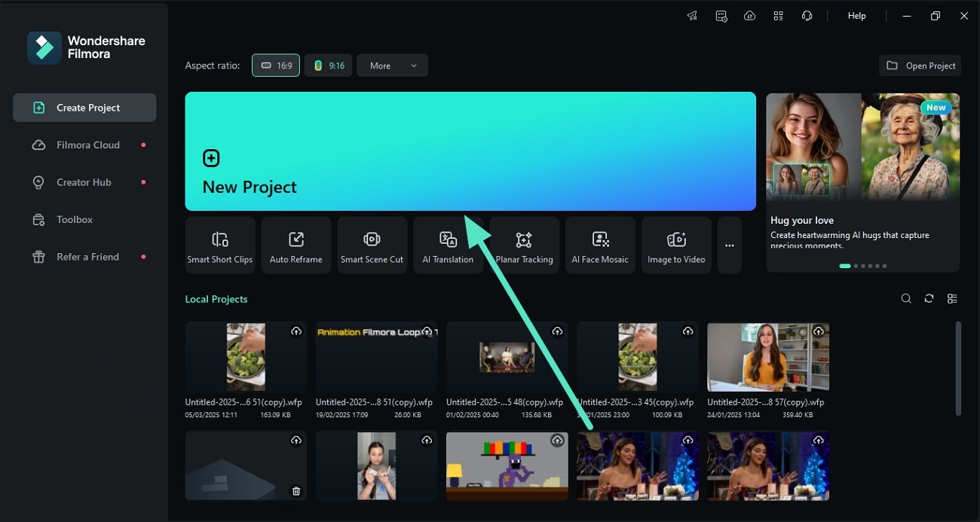Screen dimensions: 980x522
Task: Upload the 3 45(copy).wfp project to cloud
Action: point(688,331)
